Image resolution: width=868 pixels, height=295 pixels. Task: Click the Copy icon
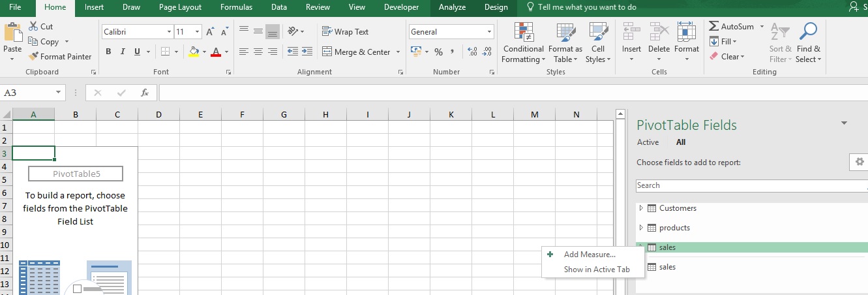click(x=33, y=41)
